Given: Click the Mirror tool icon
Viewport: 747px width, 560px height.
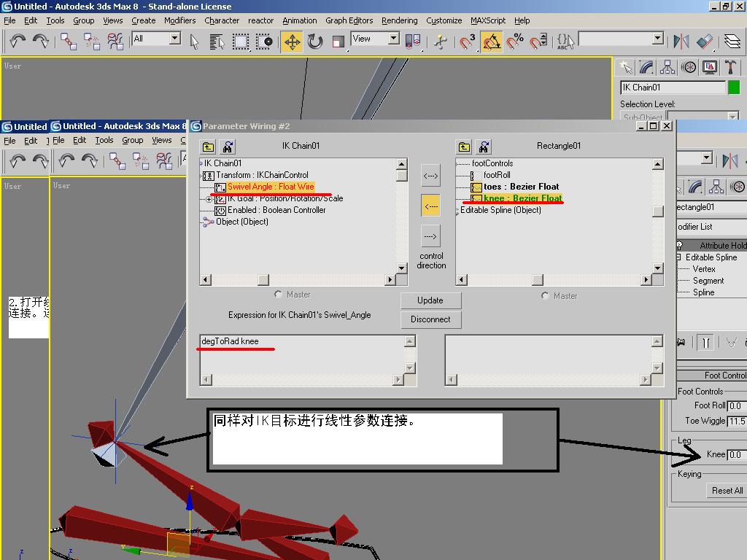Looking at the screenshot, I should (x=681, y=42).
